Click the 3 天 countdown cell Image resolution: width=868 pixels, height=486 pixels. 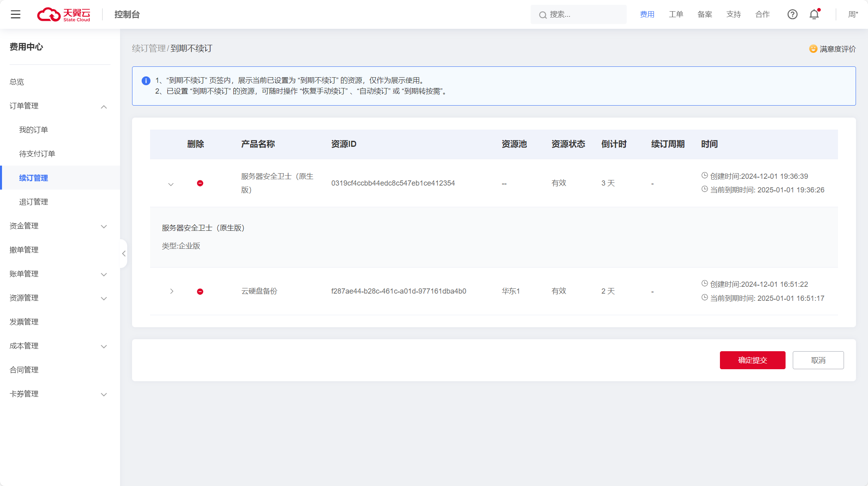[x=608, y=183]
